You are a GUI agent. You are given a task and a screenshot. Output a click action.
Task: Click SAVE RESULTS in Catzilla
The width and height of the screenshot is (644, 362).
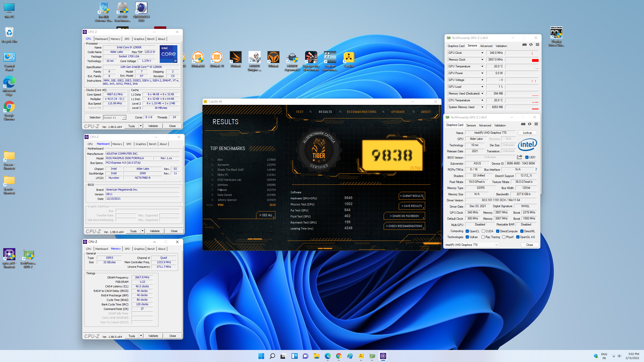point(412,206)
